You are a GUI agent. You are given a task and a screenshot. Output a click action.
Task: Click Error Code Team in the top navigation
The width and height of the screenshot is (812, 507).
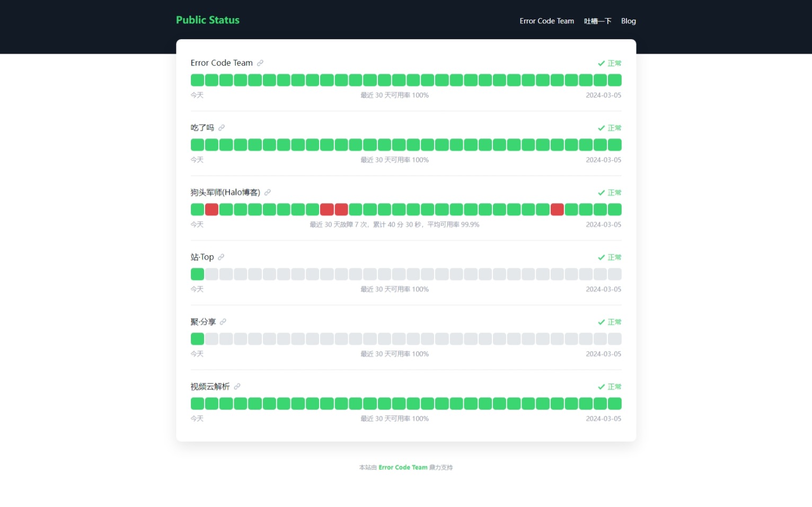(x=546, y=21)
